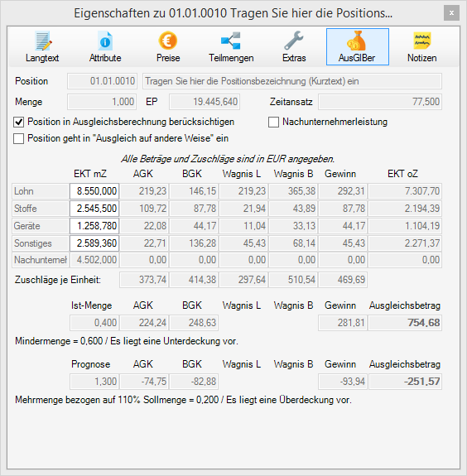Click Zuschläge Wagnis B value 510,54

(x=293, y=280)
